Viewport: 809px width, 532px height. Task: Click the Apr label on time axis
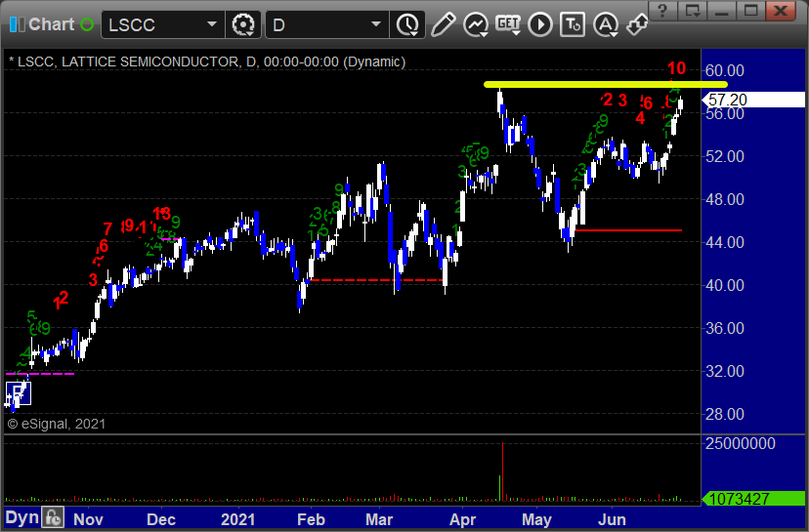pos(462,519)
